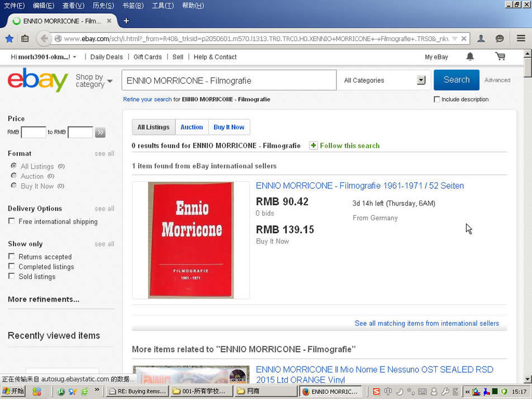Select the Auction format radio button
The height and width of the screenshot is (399, 532).
point(13,175)
